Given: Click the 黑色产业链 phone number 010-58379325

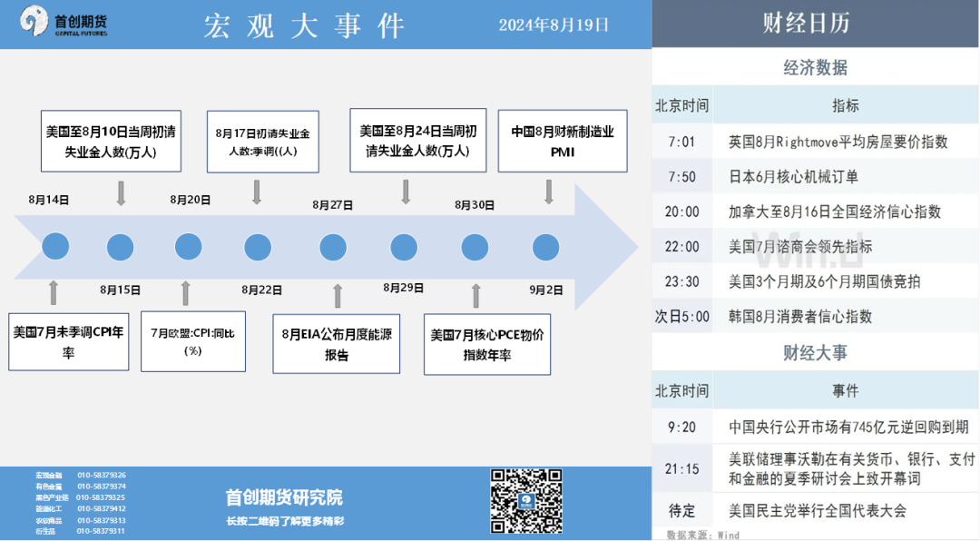Looking at the screenshot, I should (x=101, y=497).
